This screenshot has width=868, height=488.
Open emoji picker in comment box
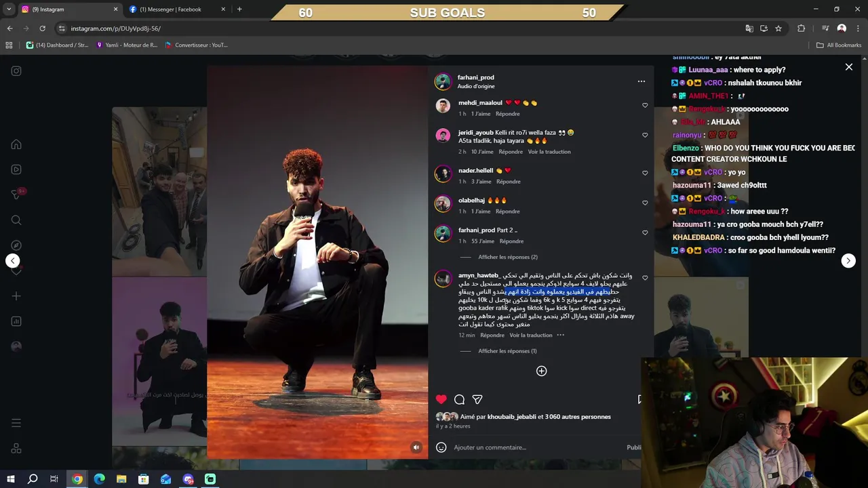tap(441, 447)
